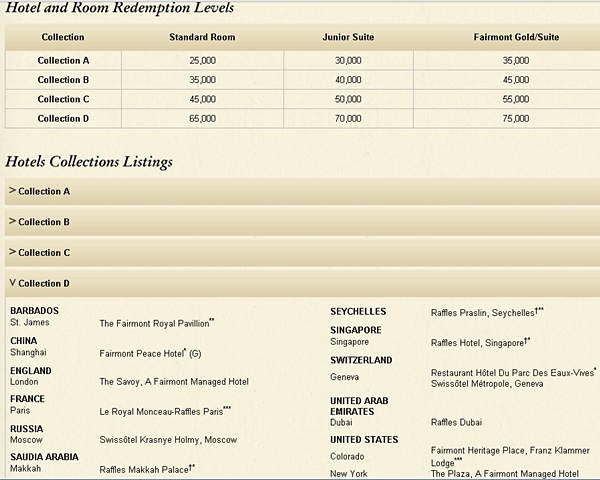Click the Collection column header
The width and height of the screenshot is (600, 480).
[x=63, y=37]
